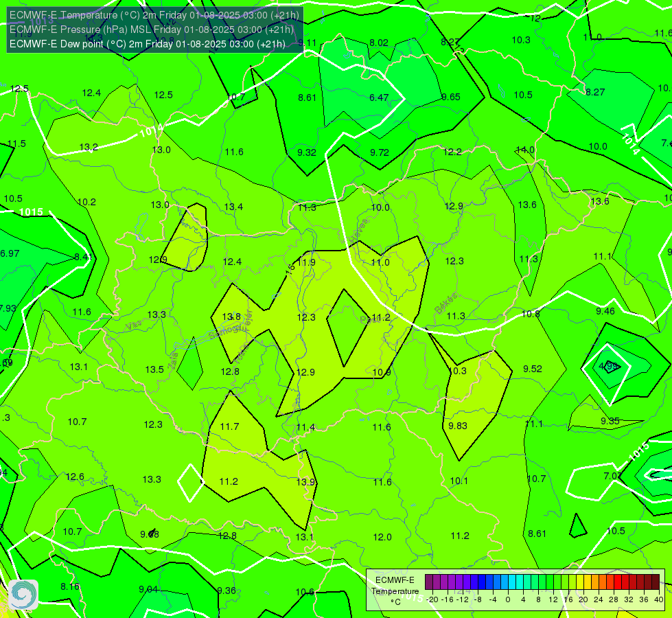This screenshot has width=672, height=618.
Task: Click the Vas county label
Action: click(x=134, y=325)
